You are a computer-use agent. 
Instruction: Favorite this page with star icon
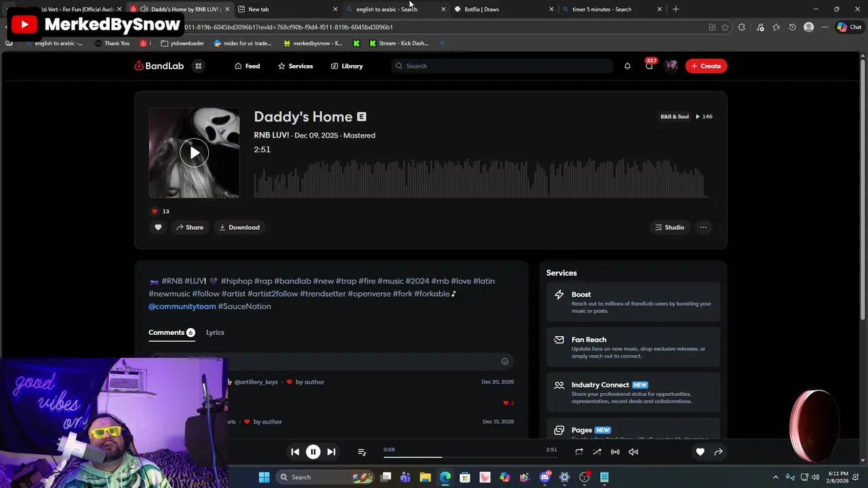pyautogui.click(x=725, y=27)
